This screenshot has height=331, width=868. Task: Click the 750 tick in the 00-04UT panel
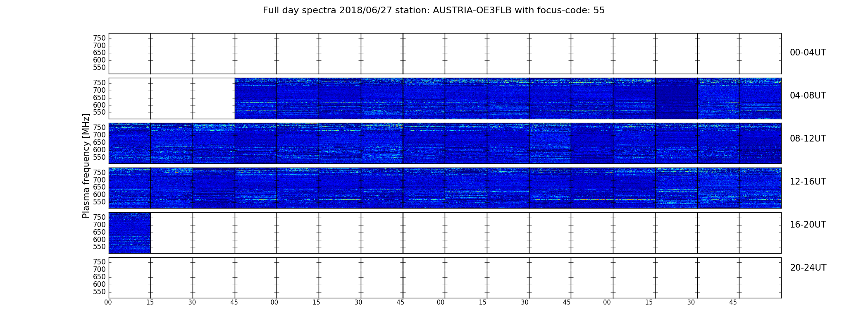click(x=99, y=38)
